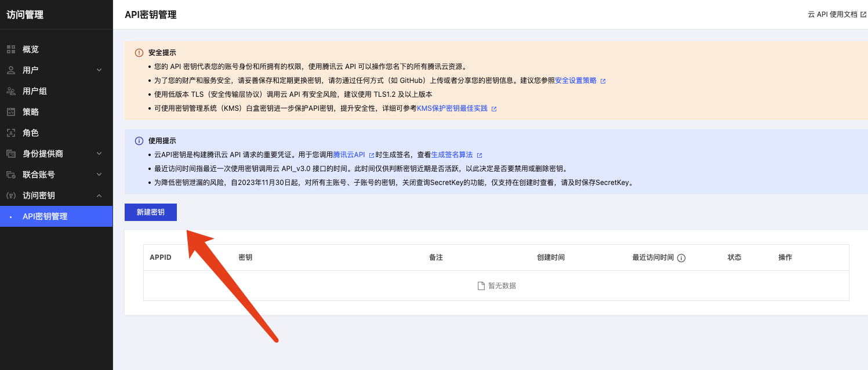Viewport: 868px width, 370px height.
Task: Click the Policies (策略) icon
Action: [10, 112]
